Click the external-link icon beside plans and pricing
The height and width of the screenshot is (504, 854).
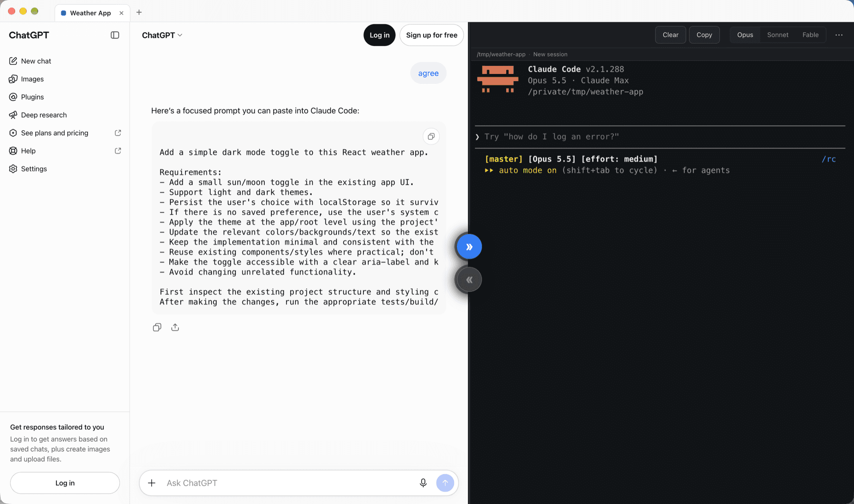(118, 133)
